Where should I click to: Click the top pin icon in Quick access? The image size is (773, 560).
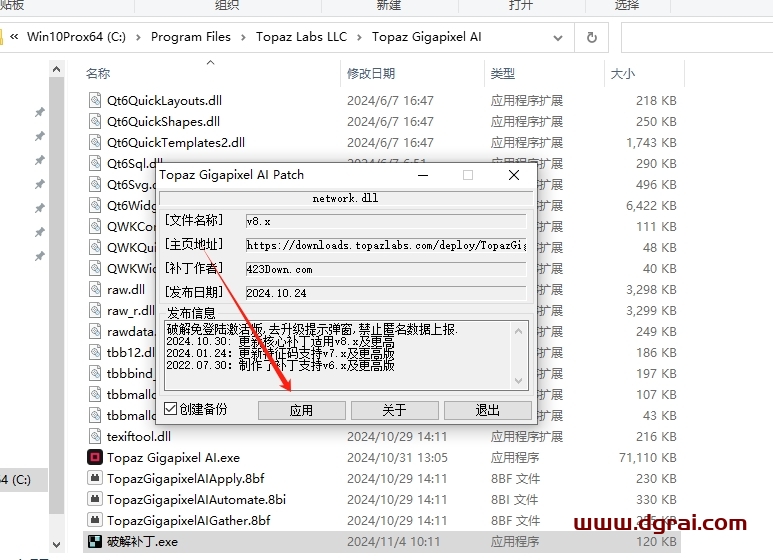point(39,112)
